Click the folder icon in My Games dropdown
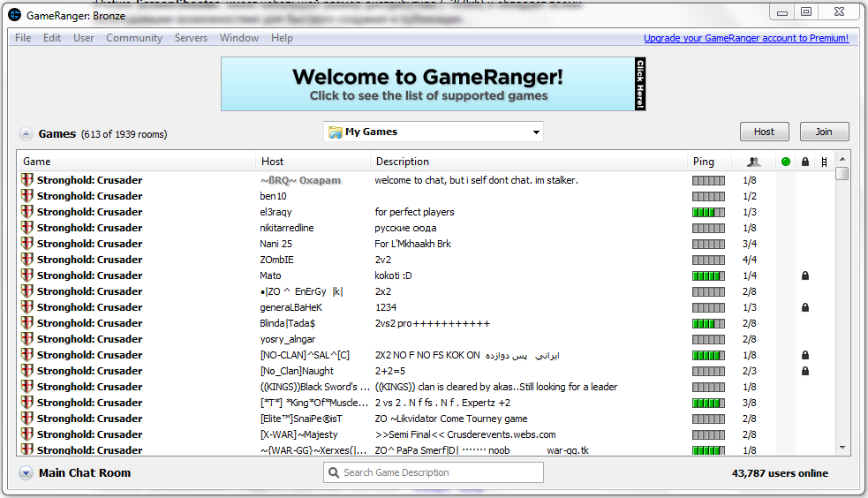This screenshot has width=868, height=498. pyautogui.click(x=335, y=132)
